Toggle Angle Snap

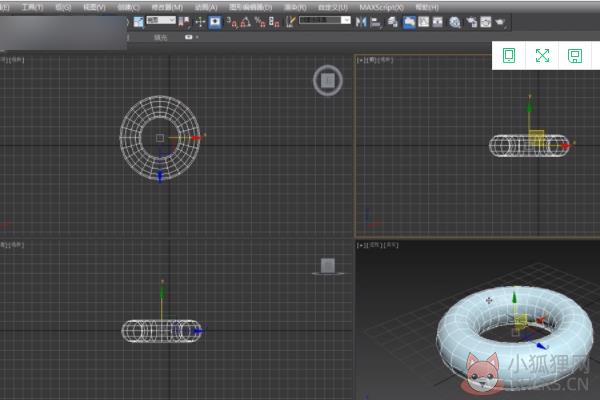246,22
